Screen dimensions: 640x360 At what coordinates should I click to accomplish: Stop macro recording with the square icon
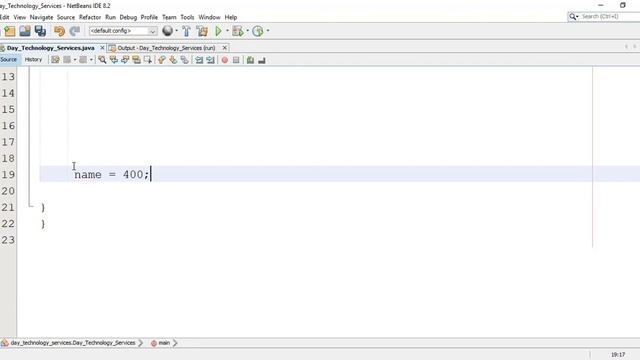236,60
